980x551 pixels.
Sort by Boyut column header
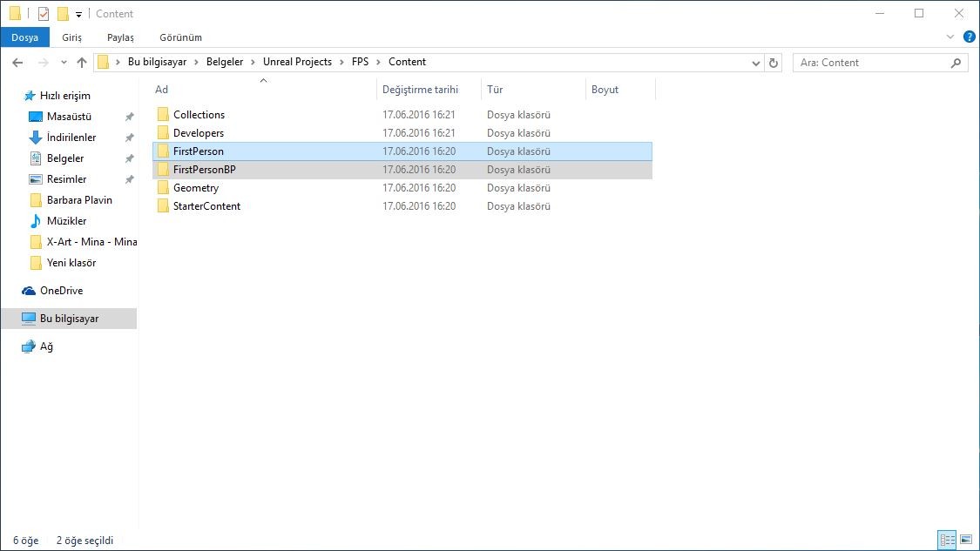[605, 90]
